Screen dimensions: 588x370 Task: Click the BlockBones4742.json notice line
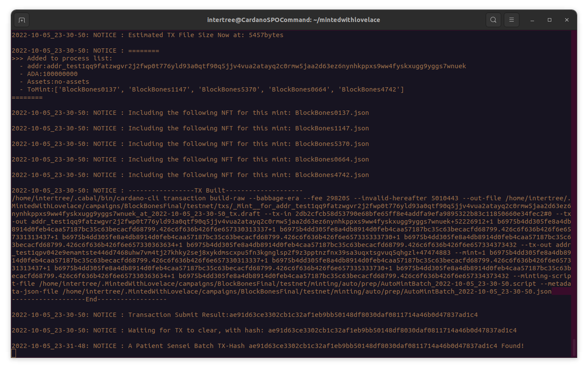(x=190, y=175)
